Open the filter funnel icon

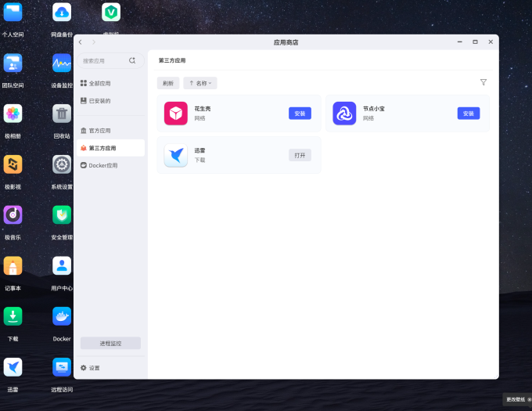pos(483,82)
